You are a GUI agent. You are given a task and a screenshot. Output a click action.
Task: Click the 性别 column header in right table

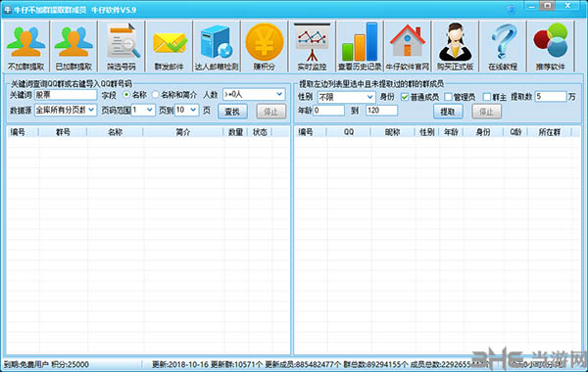426,132
